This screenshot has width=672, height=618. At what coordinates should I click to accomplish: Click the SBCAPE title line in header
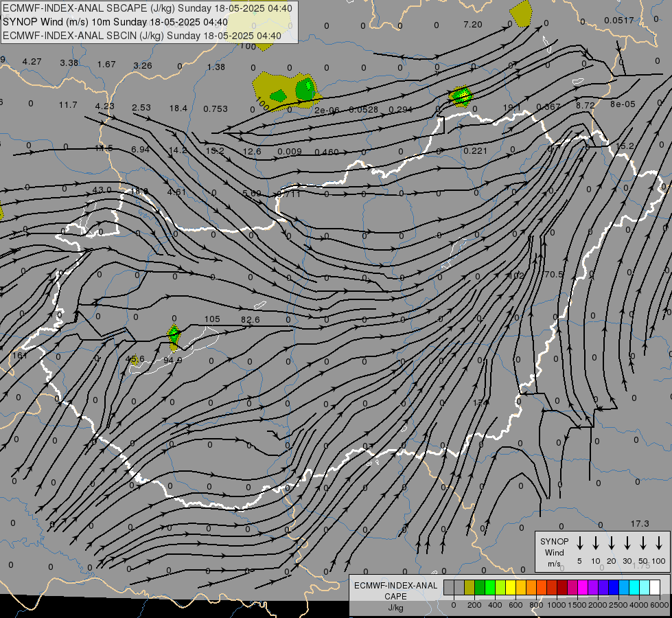coord(148,8)
